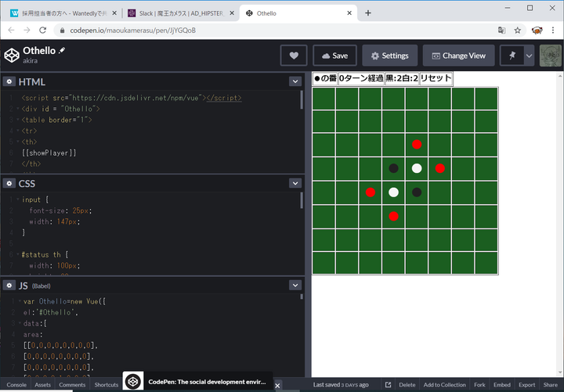Close the CodePen notification popup
Viewport: 564px width, 392px height.
(x=277, y=386)
